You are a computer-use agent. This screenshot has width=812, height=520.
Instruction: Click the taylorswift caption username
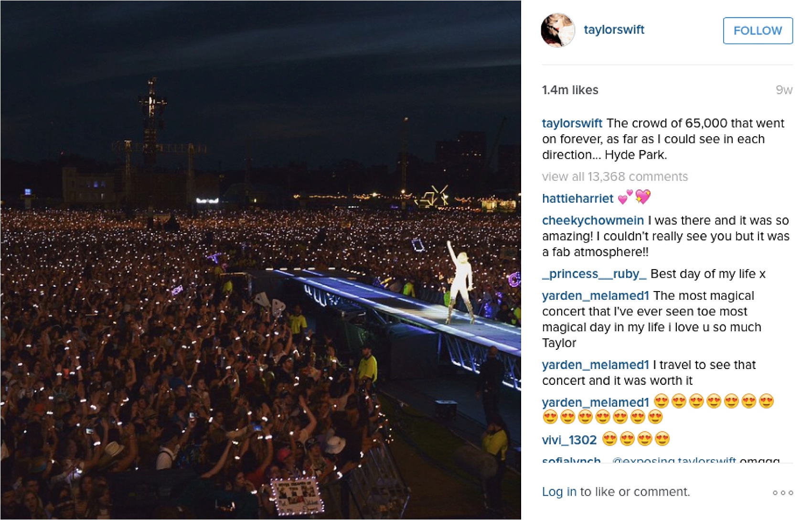tap(572, 123)
